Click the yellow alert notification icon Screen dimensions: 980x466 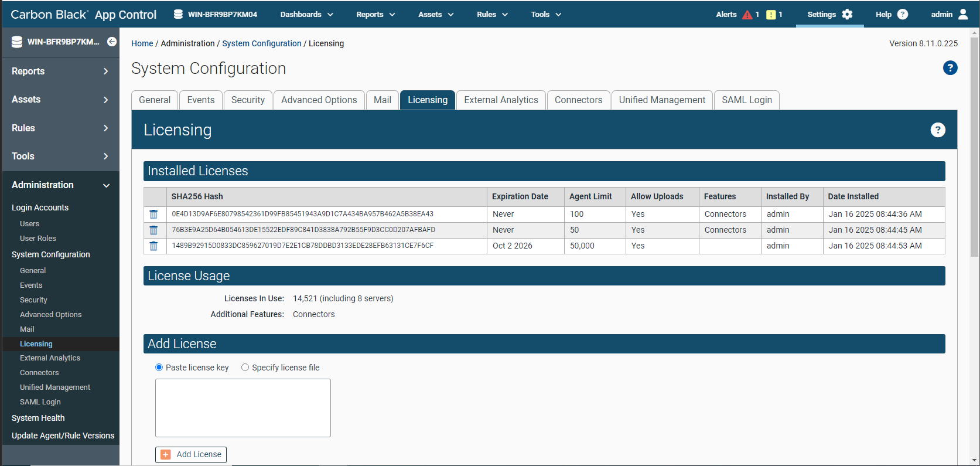click(x=771, y=15)
